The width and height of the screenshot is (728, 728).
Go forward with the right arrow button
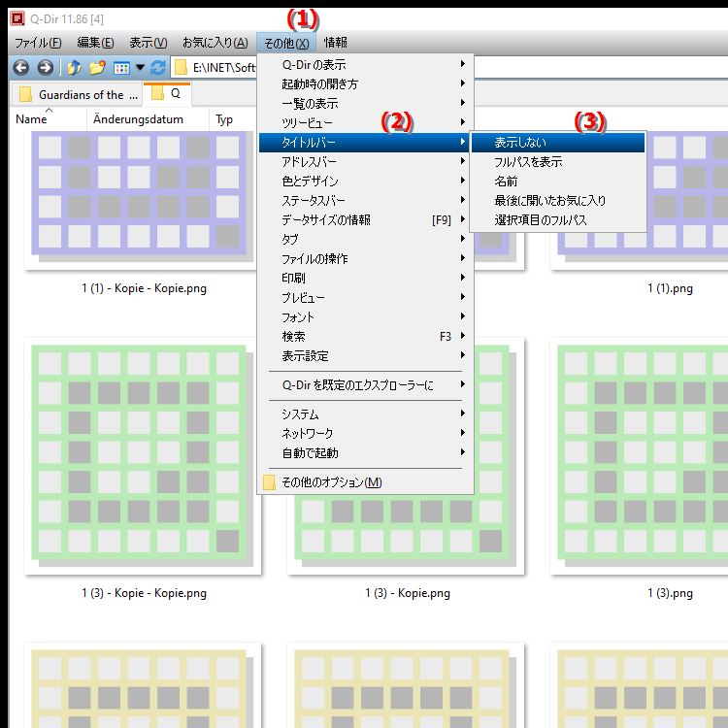point(46,68)
